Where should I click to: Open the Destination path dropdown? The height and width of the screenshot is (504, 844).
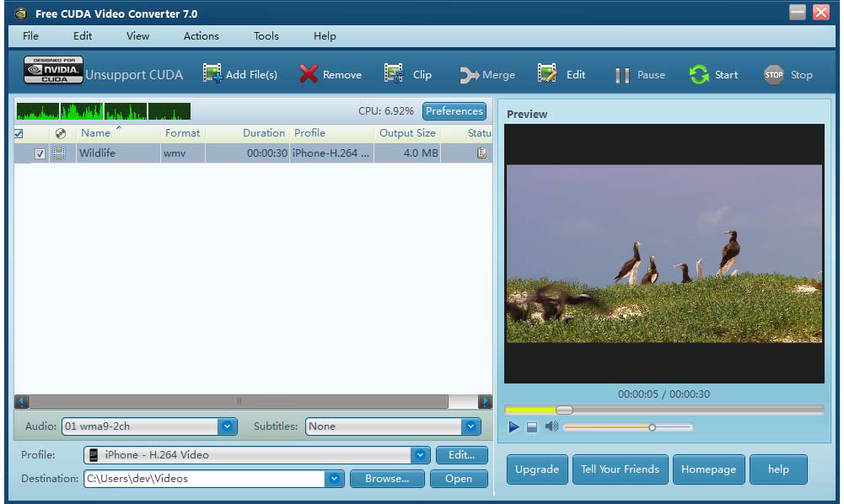[x=334, y=478]
